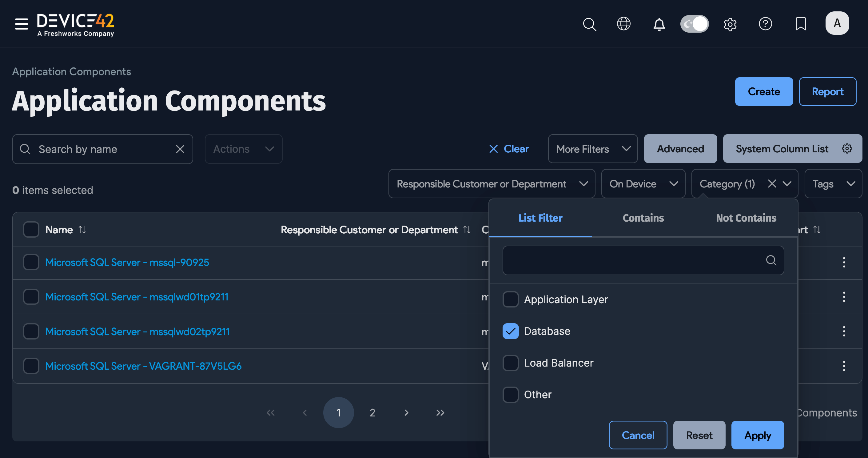Open the More Filters dropdown
The width and height of the screenshot is (868, 458).
592,149
